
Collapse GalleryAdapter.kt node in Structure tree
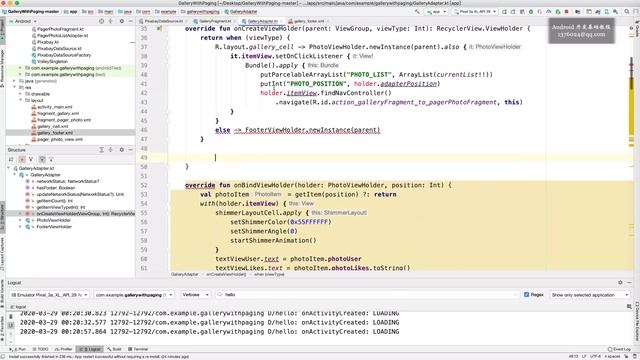[9, 168]
